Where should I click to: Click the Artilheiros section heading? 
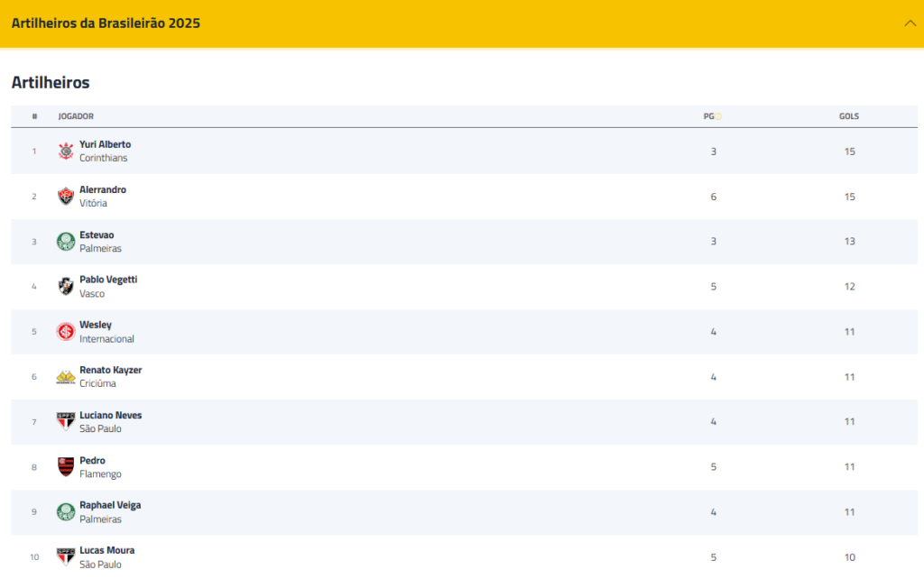pos(51,82)
